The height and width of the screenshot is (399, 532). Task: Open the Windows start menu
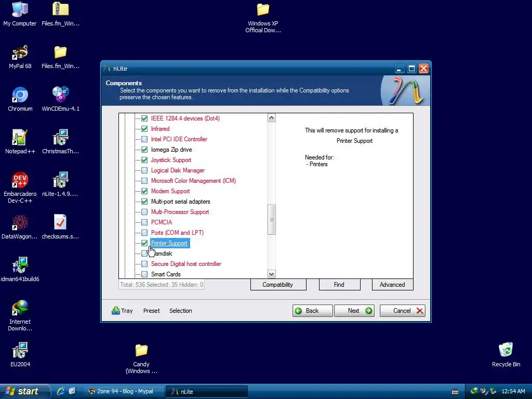(24, 391)
